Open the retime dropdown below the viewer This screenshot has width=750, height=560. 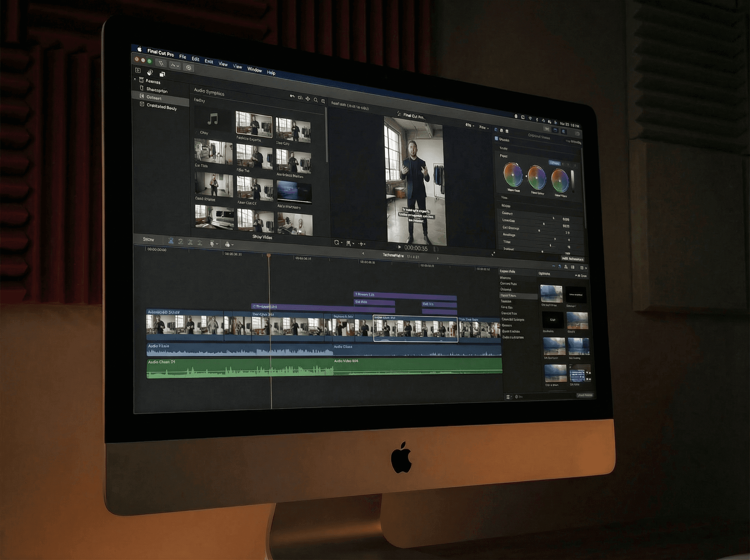pyautogui.click(x=337, y=243)
